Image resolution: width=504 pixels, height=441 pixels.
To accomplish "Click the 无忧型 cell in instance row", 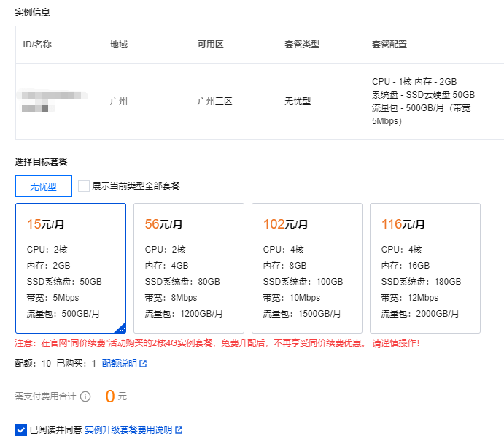I will 298,101.
